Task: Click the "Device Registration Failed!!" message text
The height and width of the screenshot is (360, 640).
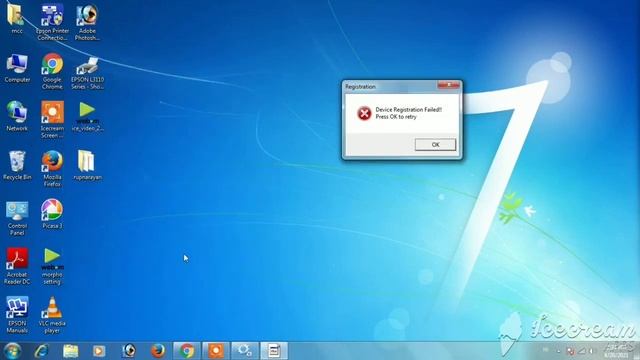Action: point(409,109)
